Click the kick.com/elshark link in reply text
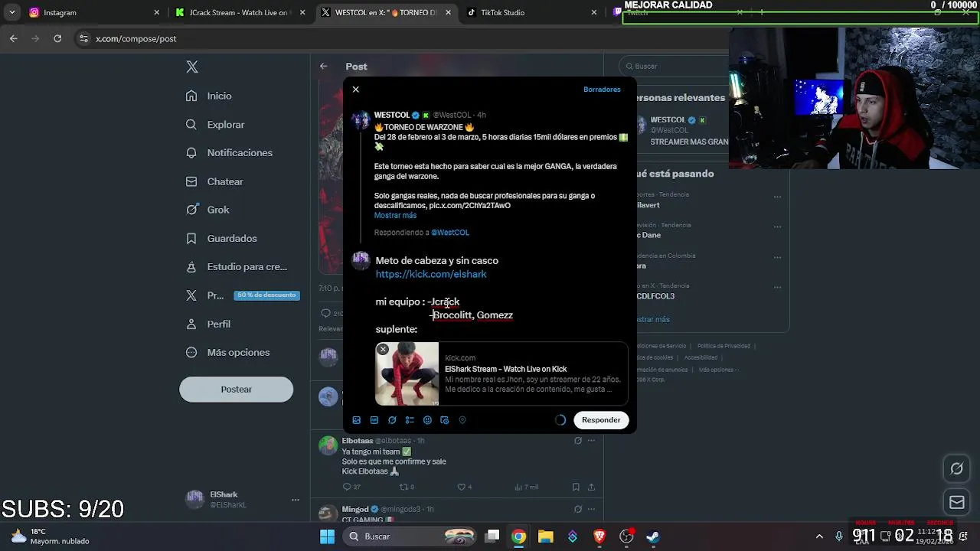The height and width of the screenshot is (551, 980). point(431,274)
